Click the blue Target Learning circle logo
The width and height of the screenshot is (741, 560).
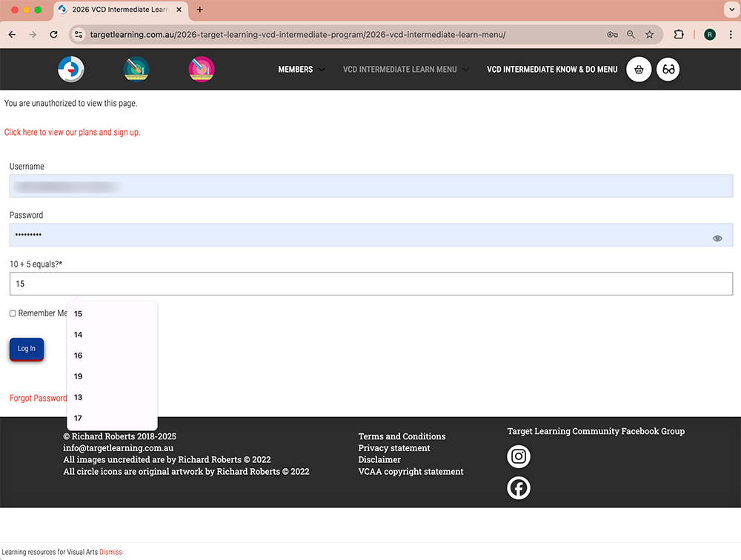click(71, 70)
